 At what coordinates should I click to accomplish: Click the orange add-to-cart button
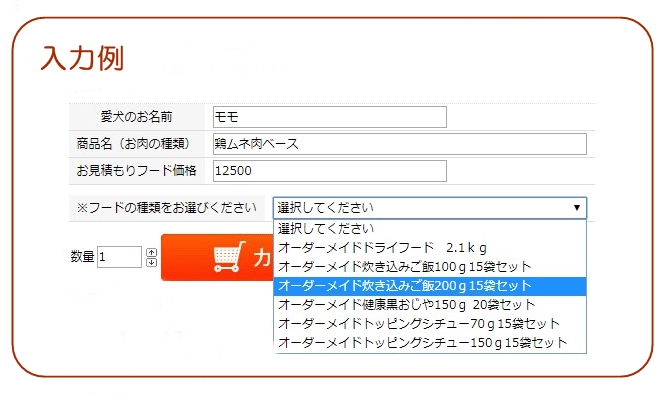(x=217, y=257)
